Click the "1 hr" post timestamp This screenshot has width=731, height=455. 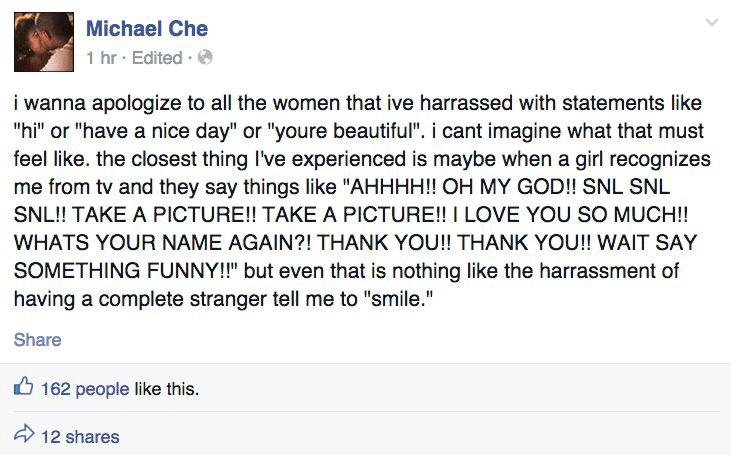102,57
